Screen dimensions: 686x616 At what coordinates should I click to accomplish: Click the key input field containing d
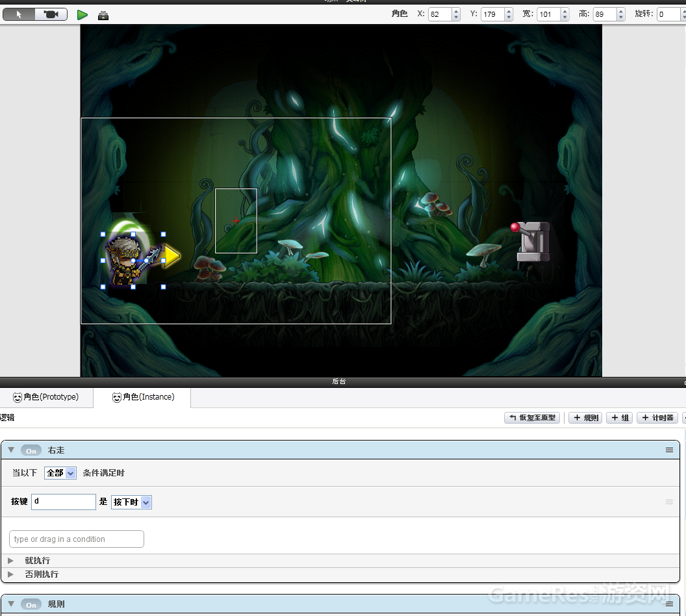click(x=64, y=502)
